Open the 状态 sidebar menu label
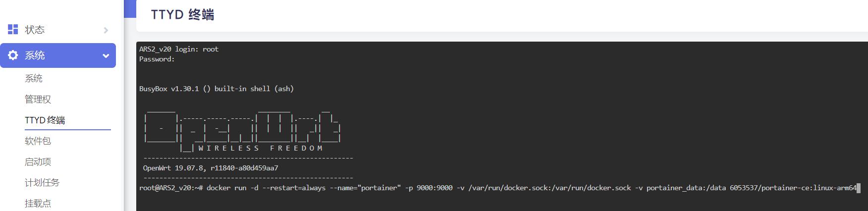 pyautogui.click(x=35, y=30)
